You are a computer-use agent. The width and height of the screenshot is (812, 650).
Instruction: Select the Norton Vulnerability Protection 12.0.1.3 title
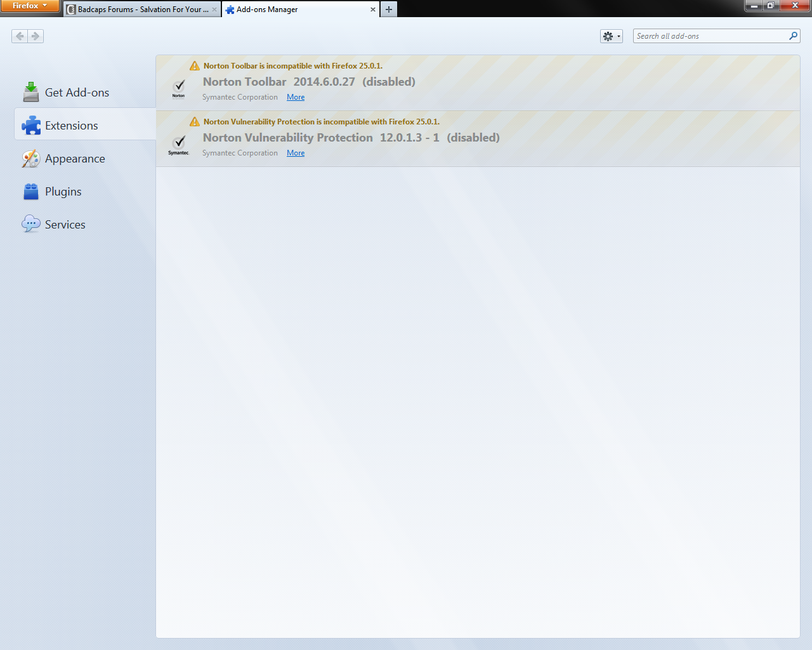321,137
